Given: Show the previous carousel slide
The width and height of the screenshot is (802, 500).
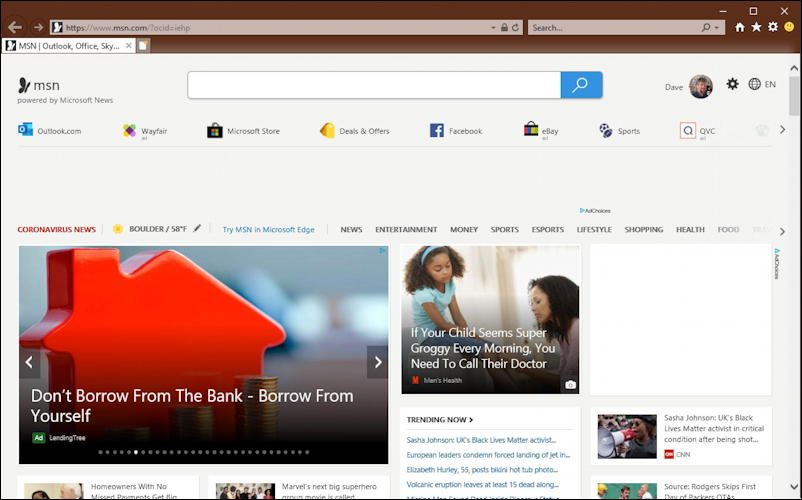Looking at the screenshot, I should point(29,362).
